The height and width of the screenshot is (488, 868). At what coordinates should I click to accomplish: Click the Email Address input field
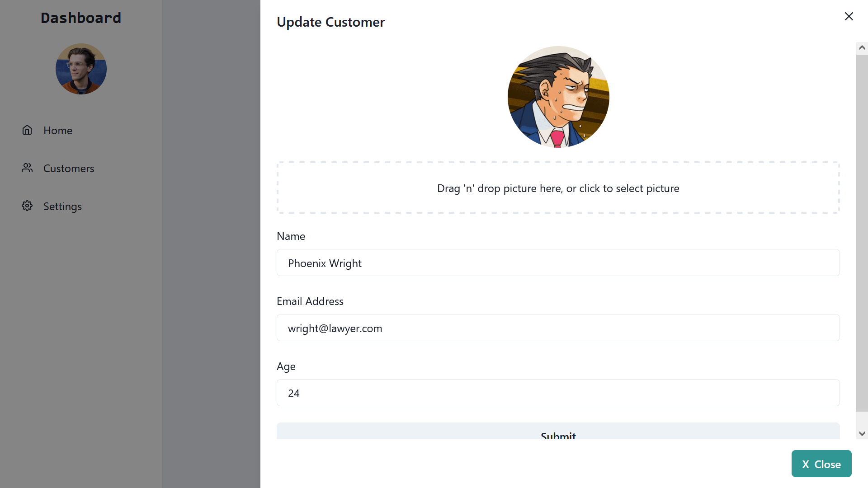(x=558, y=327)
